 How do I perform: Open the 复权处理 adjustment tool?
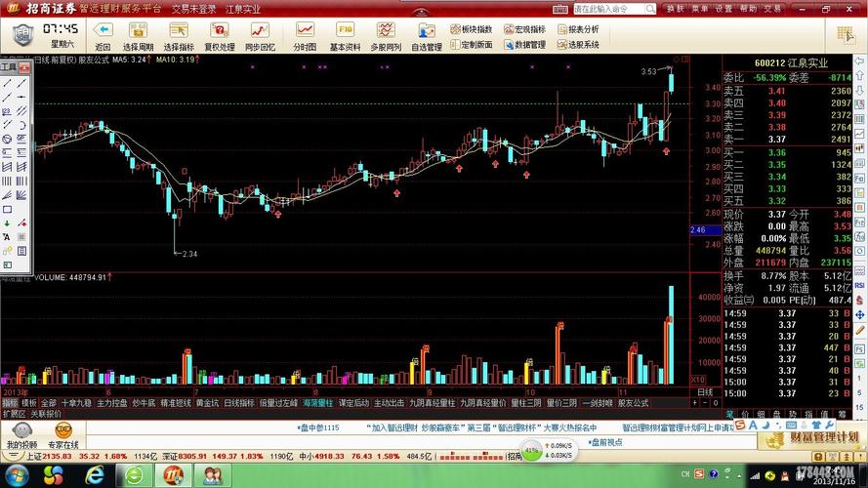point(220,36)
